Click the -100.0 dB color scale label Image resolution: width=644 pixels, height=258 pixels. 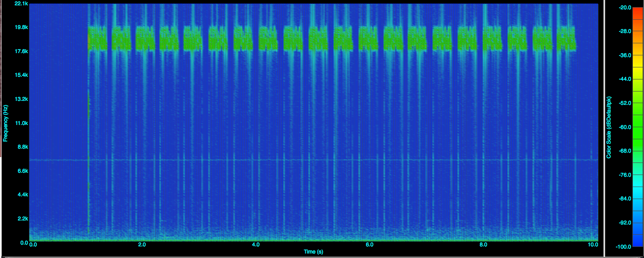[x=623, y=246]
